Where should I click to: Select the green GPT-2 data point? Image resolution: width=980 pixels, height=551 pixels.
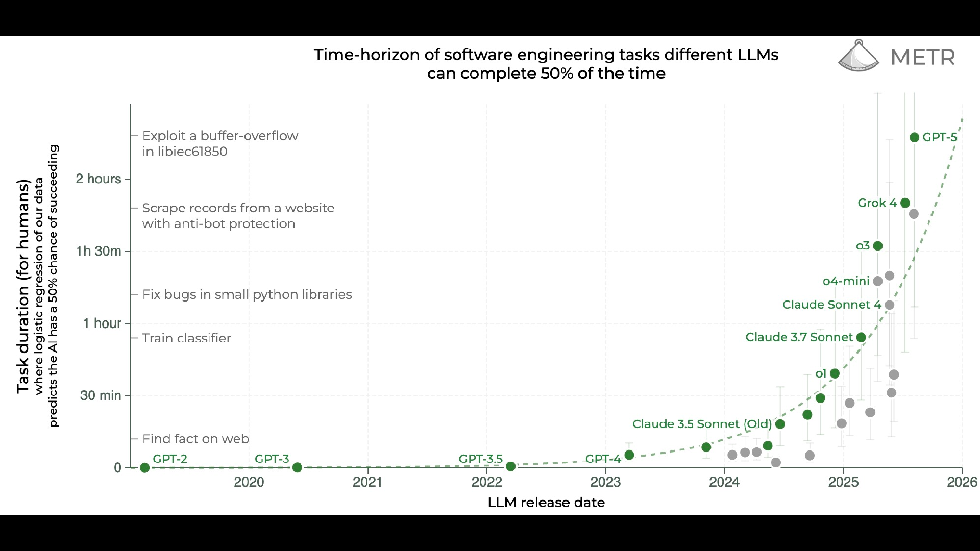144,468
